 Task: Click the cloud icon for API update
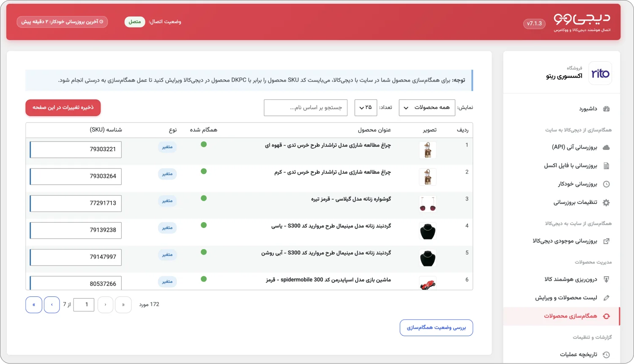(x=606, y=147)
